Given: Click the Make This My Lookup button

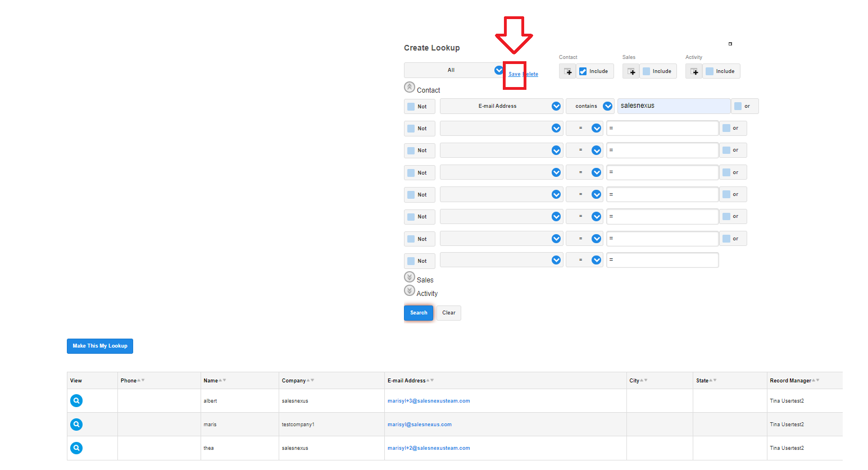Looking at the screenshot, I should pos(100,346).
